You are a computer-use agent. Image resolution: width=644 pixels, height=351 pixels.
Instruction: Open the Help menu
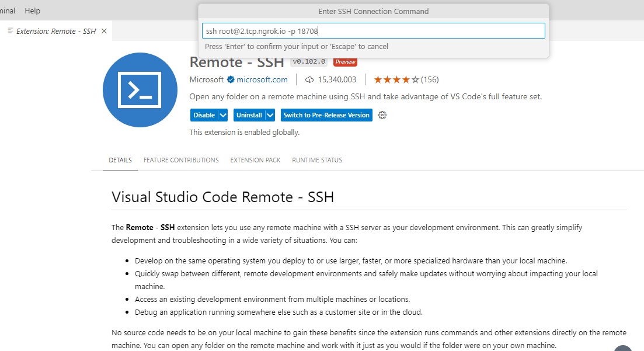coord(33,11)
